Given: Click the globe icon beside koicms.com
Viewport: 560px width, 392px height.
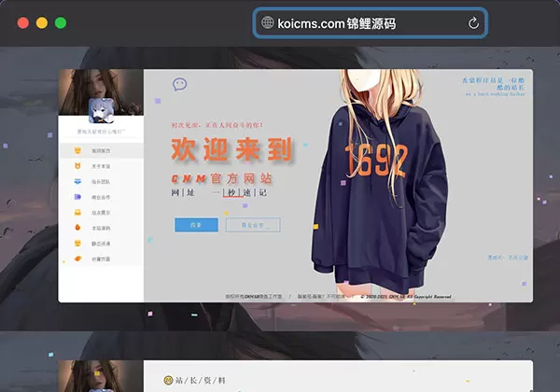Looking at the screenshot, I should 267,23.
